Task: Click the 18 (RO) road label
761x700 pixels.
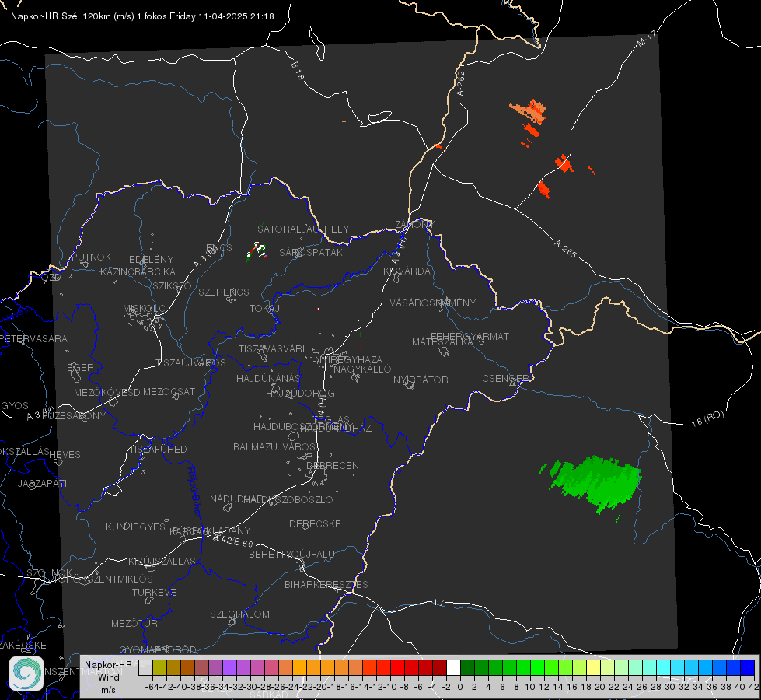Action: pyautogui.click(x=707, y=418)
